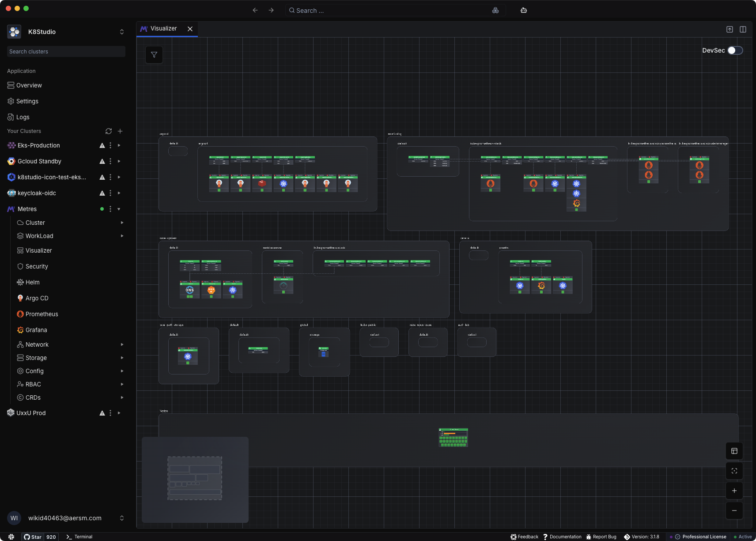Image resolution: width=756 pixels, height=541 pixels.
Task: Open the account menu for wikid40463@aersm.com
Action: [x=66, y=518]
